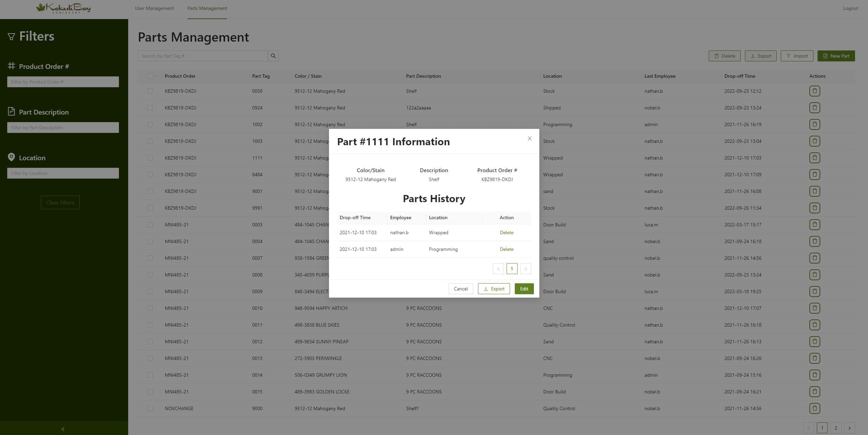The height and width of the screenshot is (435, 868).
Task: Go to next page in Parts History
Action: click(x=525, y=269)
